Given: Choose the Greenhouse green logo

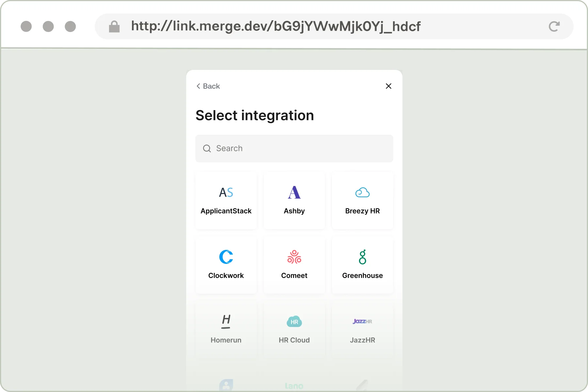Looking at the screenshot, I should 363,257.
